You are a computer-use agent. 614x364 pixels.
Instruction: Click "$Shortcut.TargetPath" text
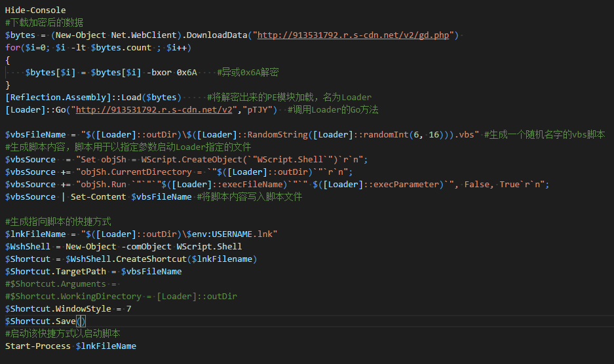click(x=55, y=272)
